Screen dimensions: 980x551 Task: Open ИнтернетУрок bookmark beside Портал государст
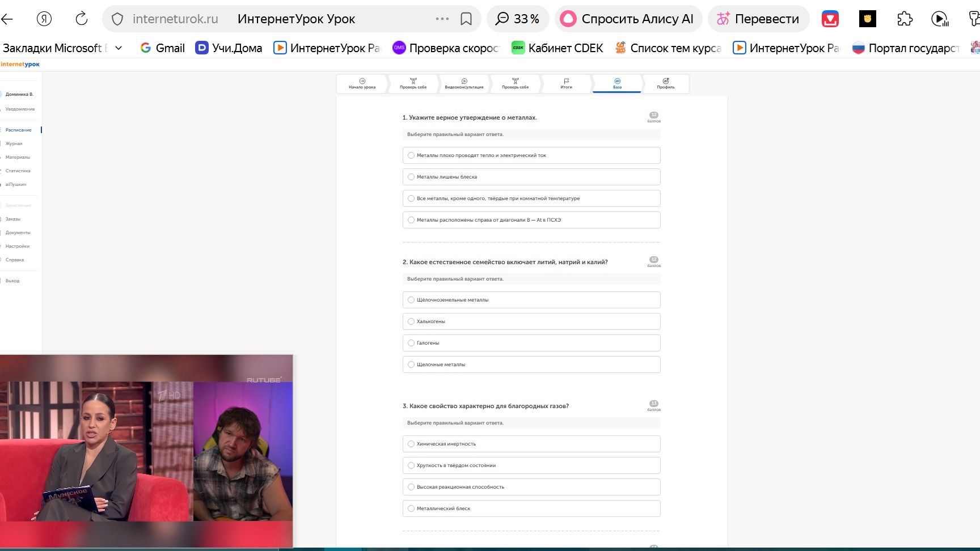click(787, 48)
